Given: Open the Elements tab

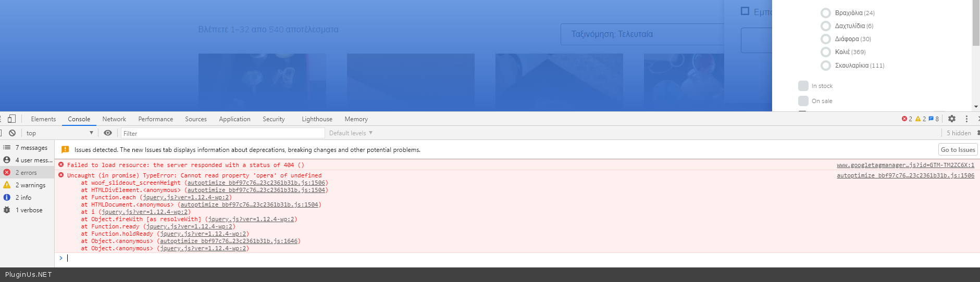Looking at the screenshot, I should pos(43,119).
